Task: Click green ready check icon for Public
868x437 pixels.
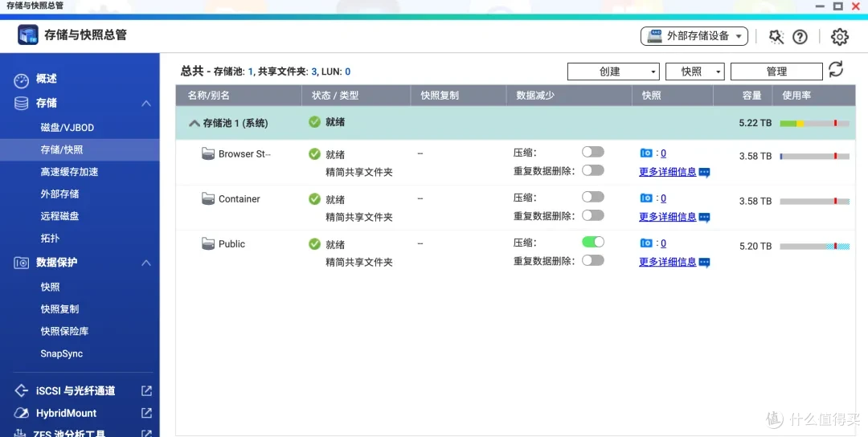Action: coord(314,244)
